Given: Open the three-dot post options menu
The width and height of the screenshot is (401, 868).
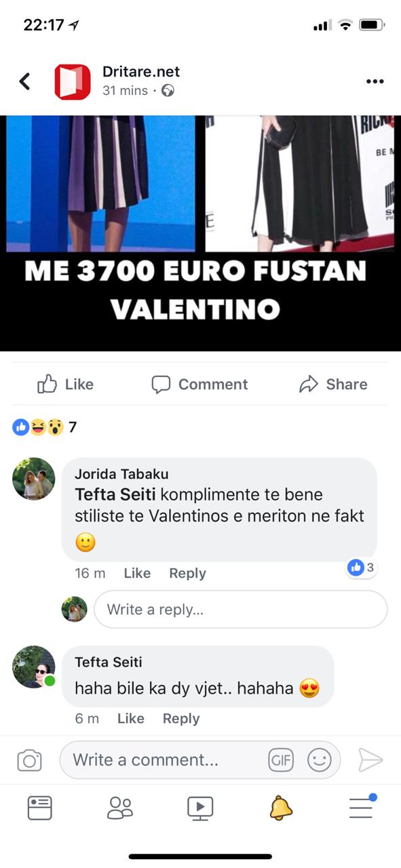Looking at the screenshot, I should (375, 81).
